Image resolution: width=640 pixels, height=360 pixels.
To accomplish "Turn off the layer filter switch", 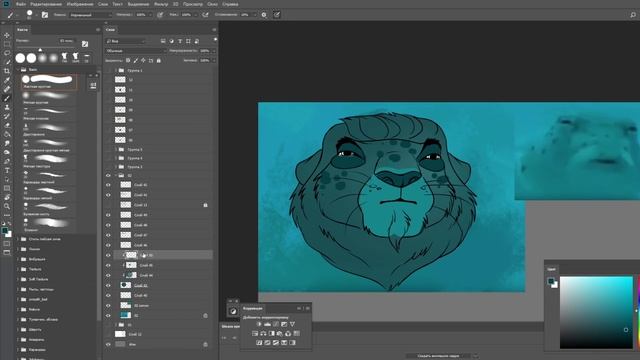I will (215, 40).
